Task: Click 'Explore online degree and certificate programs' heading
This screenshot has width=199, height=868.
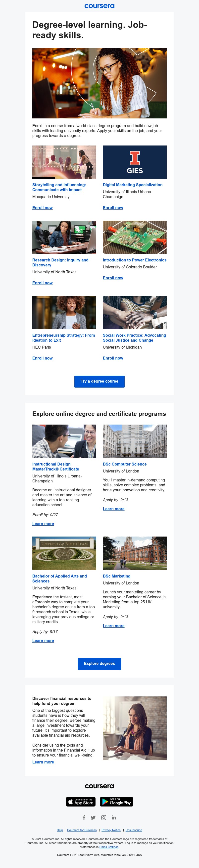Action: coord(99,414)
